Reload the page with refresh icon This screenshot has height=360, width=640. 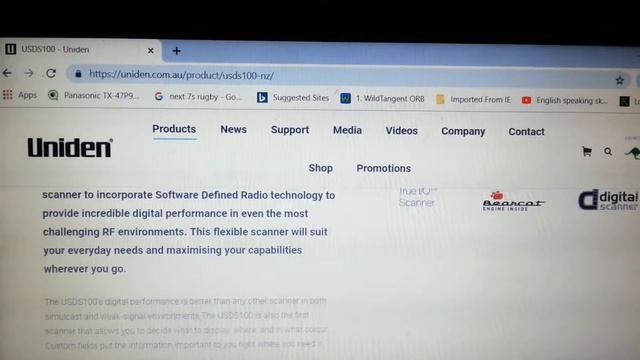(x=51, y=73)
